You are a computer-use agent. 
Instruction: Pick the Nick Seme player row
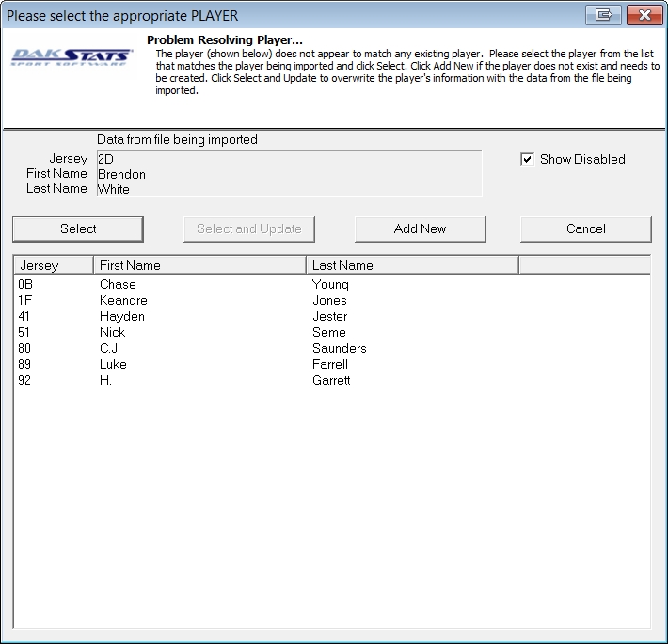point(112,332)
